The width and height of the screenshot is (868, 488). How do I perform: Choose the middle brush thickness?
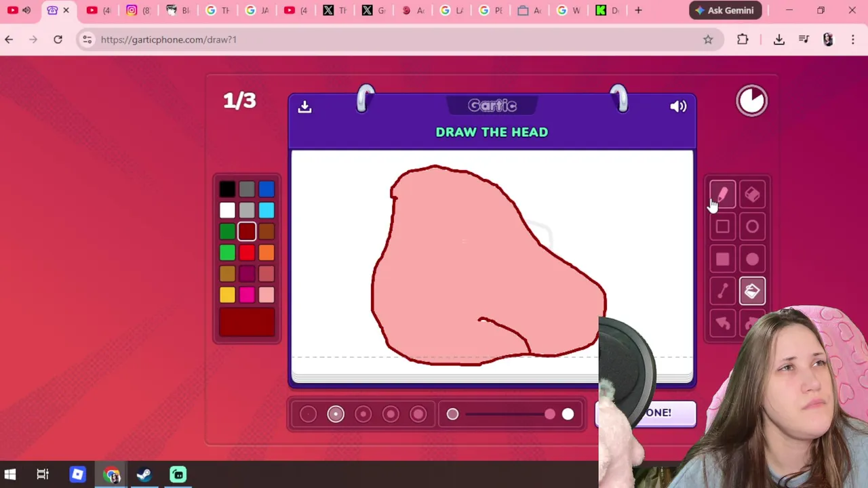pyautogui.click(x=363, y=414)
